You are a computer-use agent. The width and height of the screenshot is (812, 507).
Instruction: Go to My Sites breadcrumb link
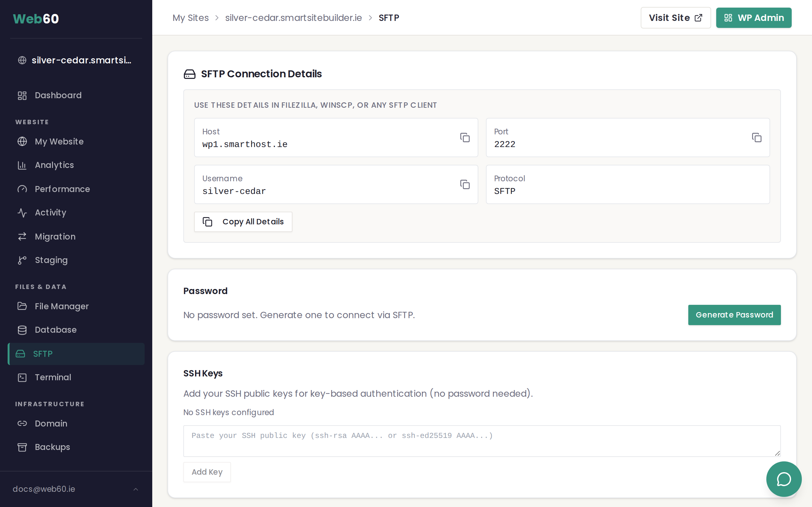(x=191, y=18)
